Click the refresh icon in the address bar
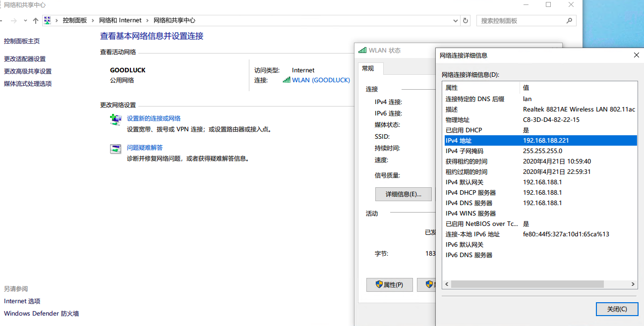 (x=465, y=20)
